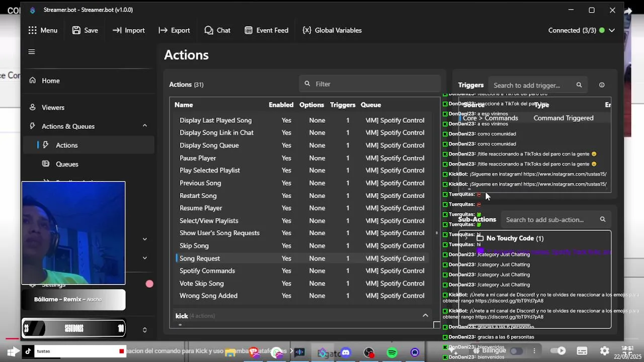Sort by the Enabled column header

281,105
